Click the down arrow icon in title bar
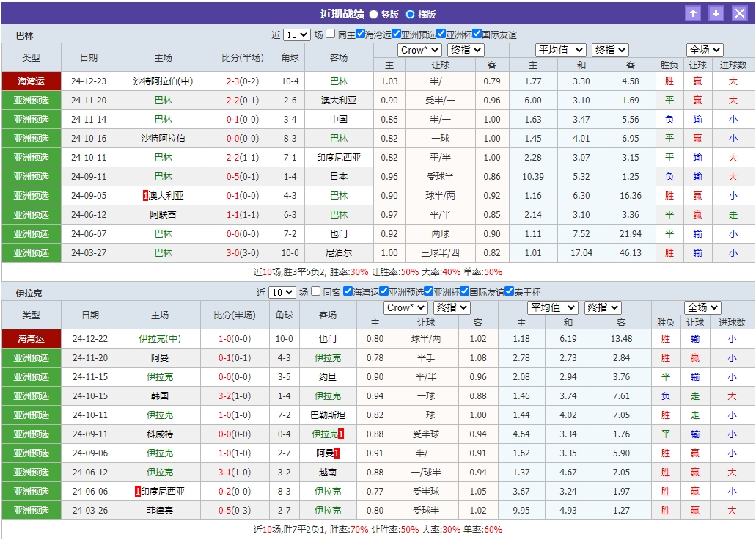 [x=716, y=12]
